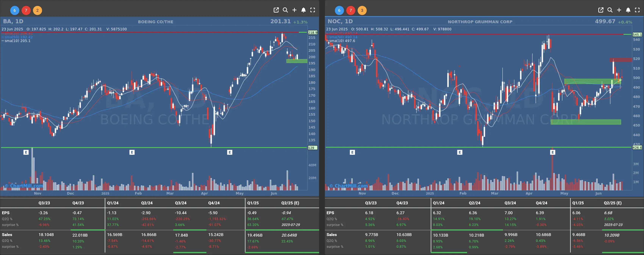Click the 129 support price label on BA
Image resolution: width=644 pixels, height=255 pixels.
[x=313, y=148]
